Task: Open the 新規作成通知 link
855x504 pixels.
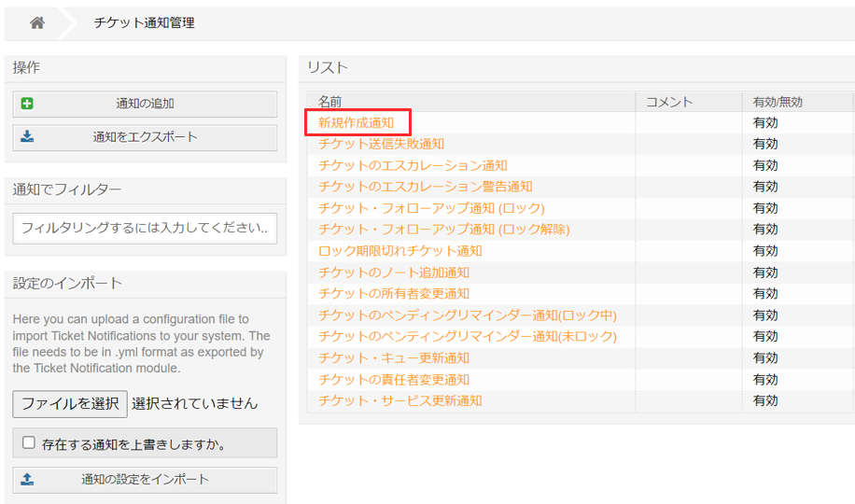Action: 356,122
